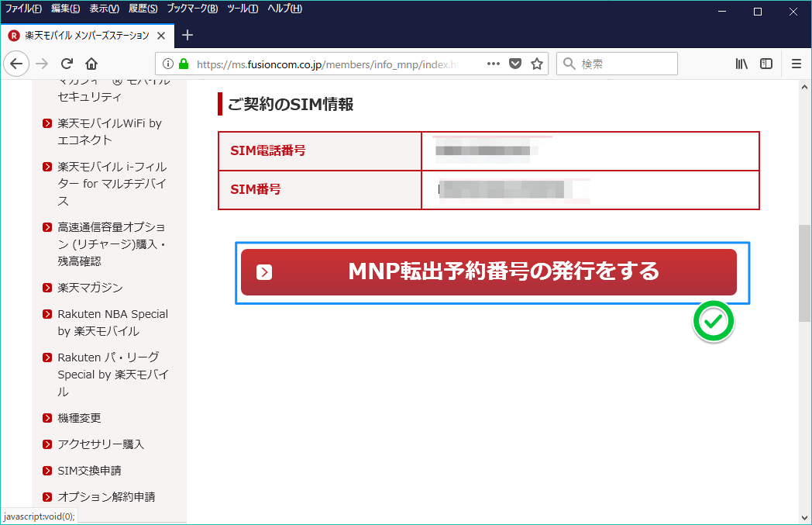Open the 履歴(S) menu

click(x=143, y=9)
